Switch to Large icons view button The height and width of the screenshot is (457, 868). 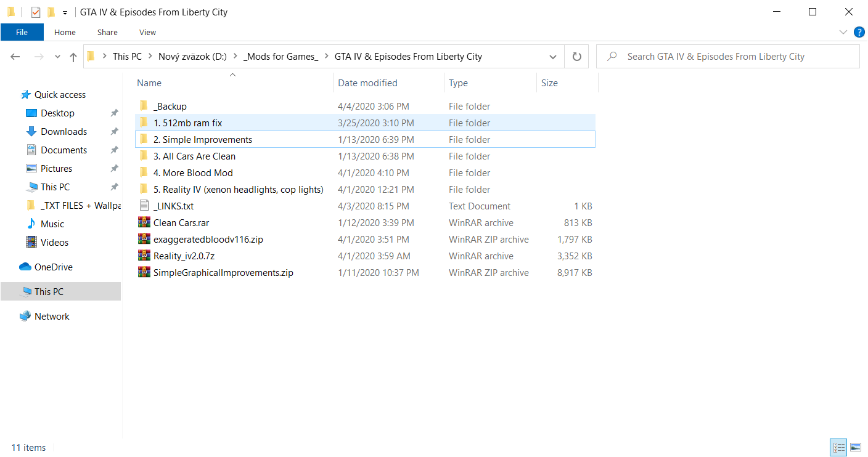(855, 447)
